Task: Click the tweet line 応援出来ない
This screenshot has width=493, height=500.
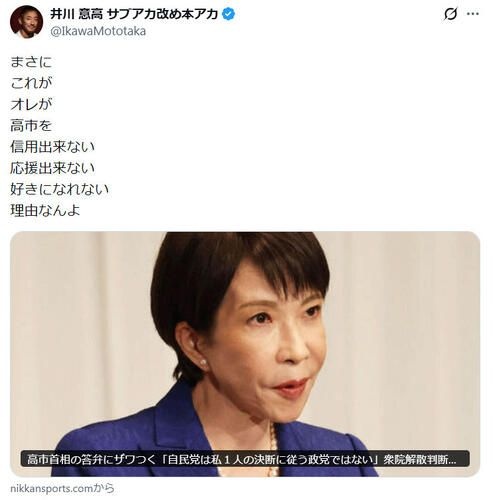Action: pyautogui.click(x=52, y=168)
